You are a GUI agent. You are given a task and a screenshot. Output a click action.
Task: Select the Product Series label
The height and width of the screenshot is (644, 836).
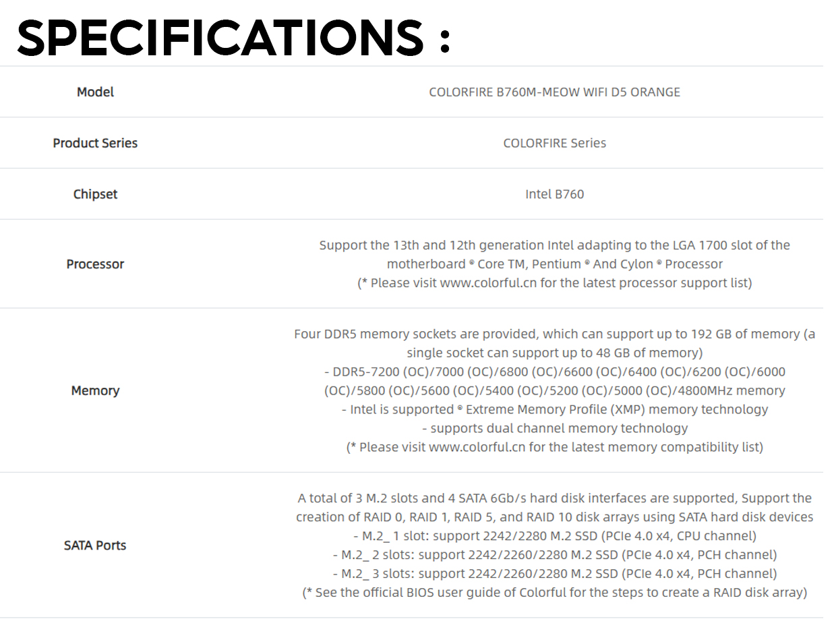95,143
